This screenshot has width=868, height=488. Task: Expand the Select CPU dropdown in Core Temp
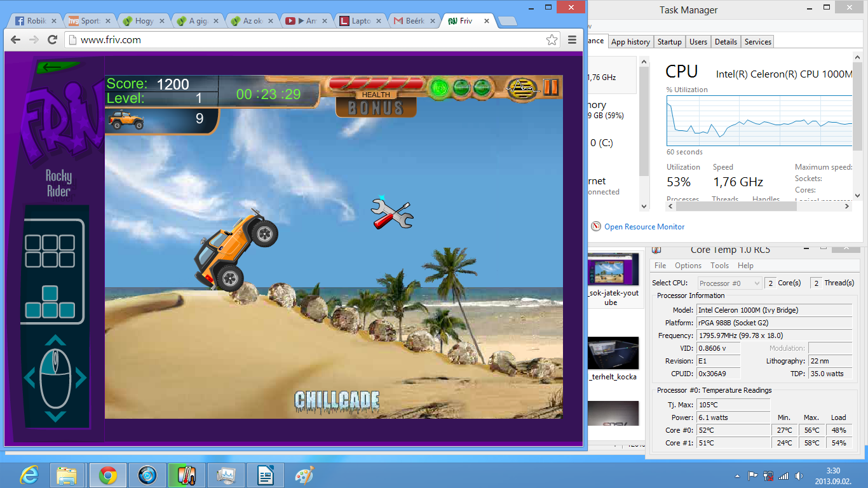pos(729,283)
